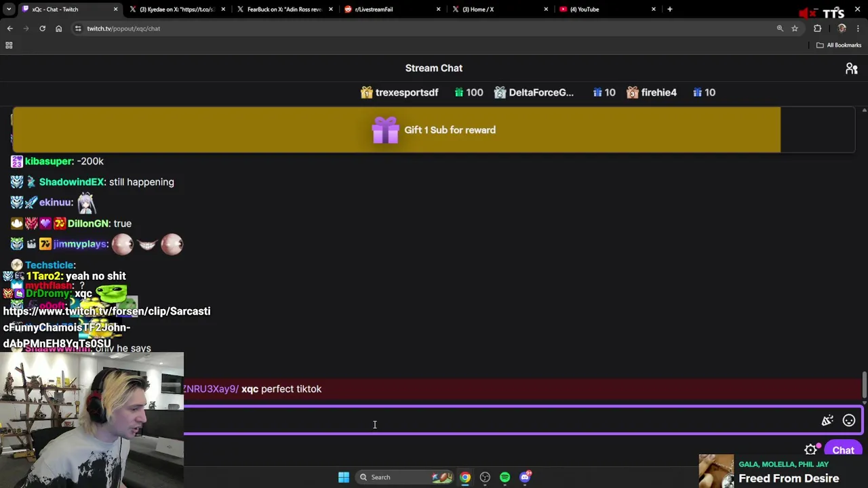Click username ekinuu in chat
868x488 pixels.
[56, 203]
